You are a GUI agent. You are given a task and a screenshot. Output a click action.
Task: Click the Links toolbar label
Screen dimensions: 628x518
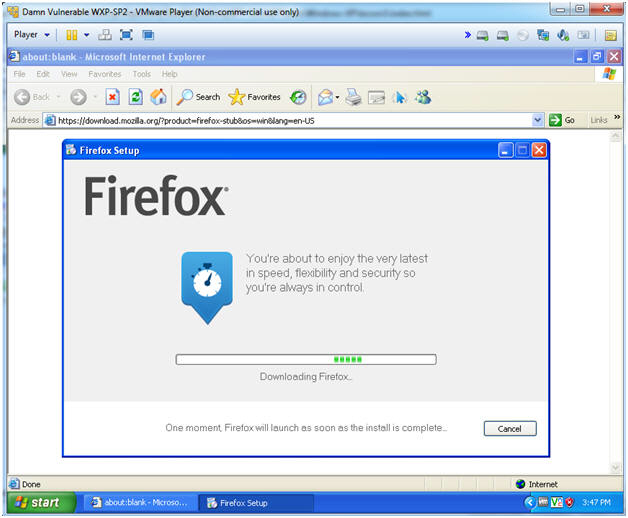[599, 120]
